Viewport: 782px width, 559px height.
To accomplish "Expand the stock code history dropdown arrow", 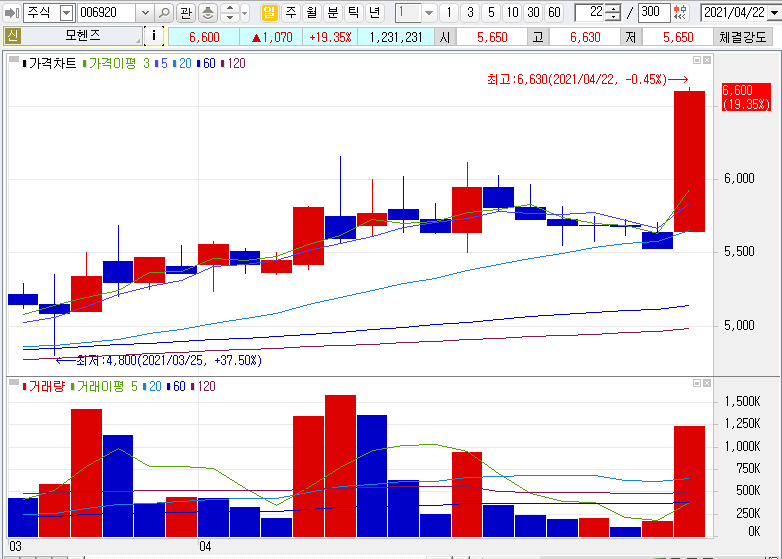I will (145, 13).
